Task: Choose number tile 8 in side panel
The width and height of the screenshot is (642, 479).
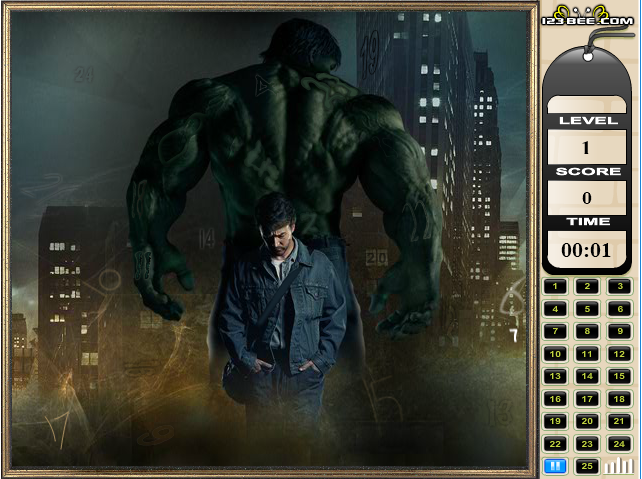Action: point(587,331)
